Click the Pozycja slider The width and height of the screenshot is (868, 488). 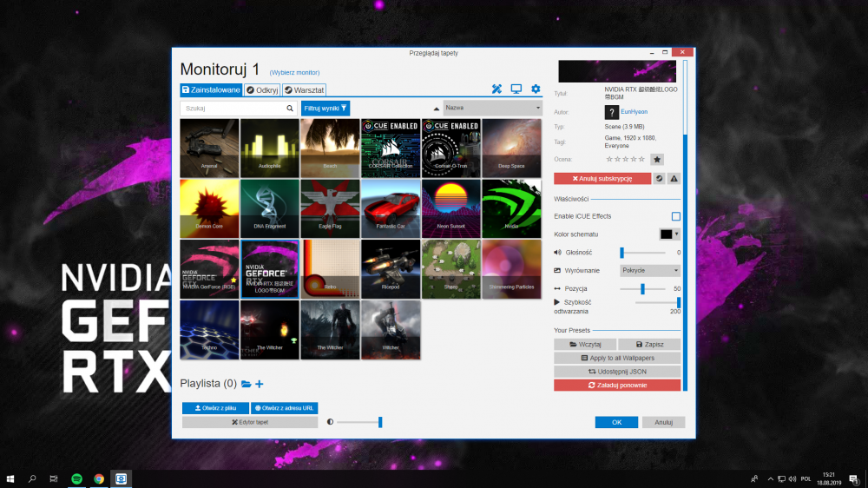[642, 288]
